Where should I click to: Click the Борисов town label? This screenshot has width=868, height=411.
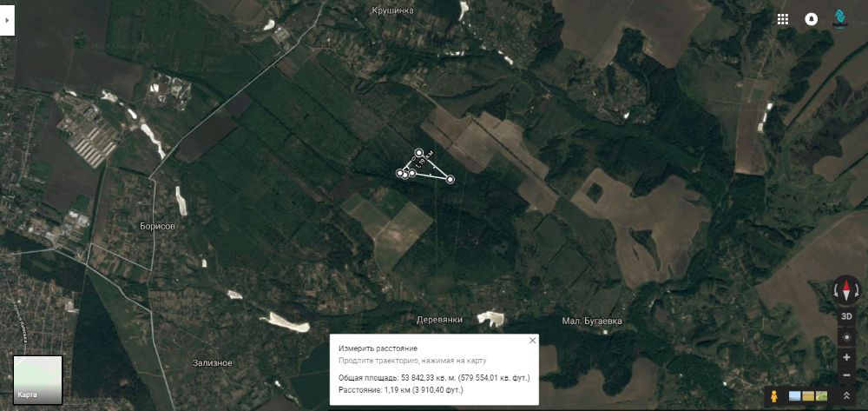pyautogui.click(x=157, y=227)
